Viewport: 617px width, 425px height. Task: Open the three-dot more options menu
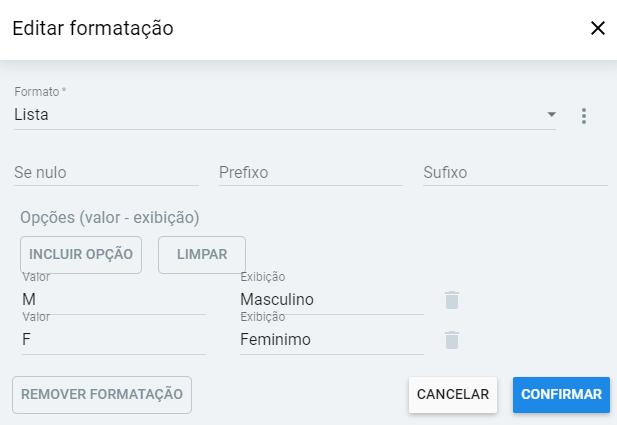[584, 116]
